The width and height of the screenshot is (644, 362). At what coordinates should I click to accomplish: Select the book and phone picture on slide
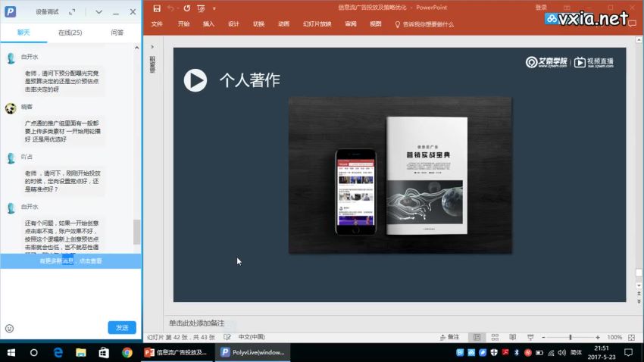[x=400, y=175]
